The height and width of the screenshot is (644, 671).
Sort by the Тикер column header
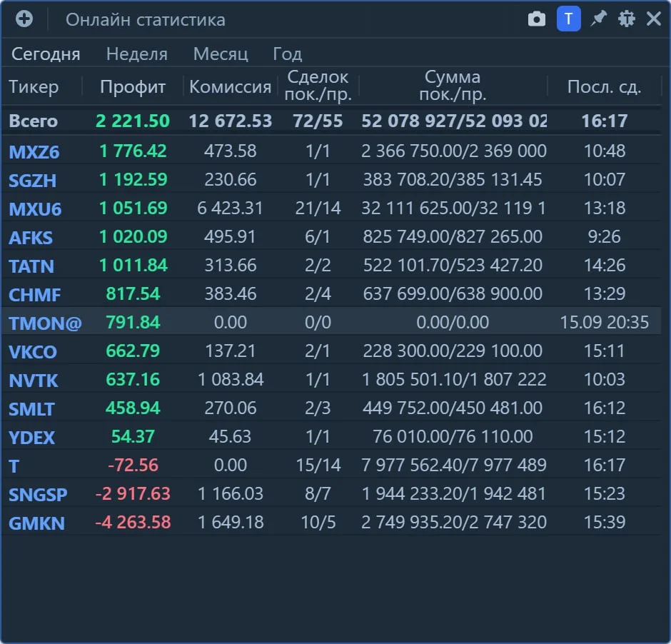coord(34,87)
